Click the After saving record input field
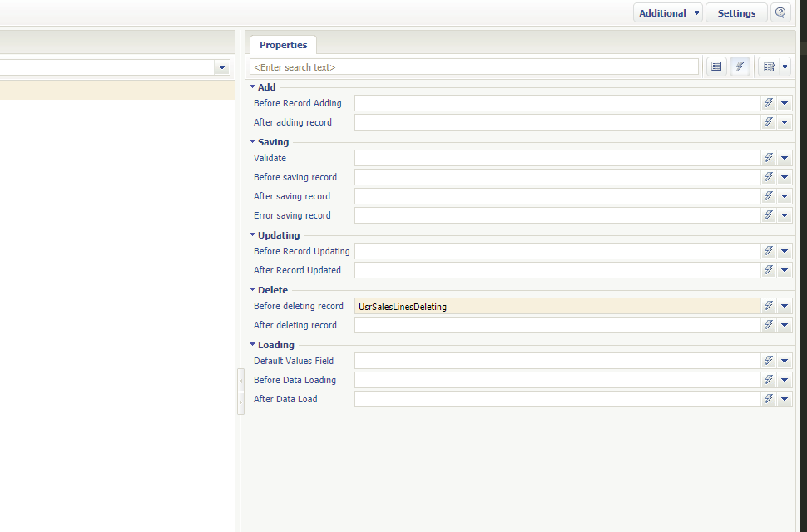Screen dimensions: 807x532 point(557,196)
